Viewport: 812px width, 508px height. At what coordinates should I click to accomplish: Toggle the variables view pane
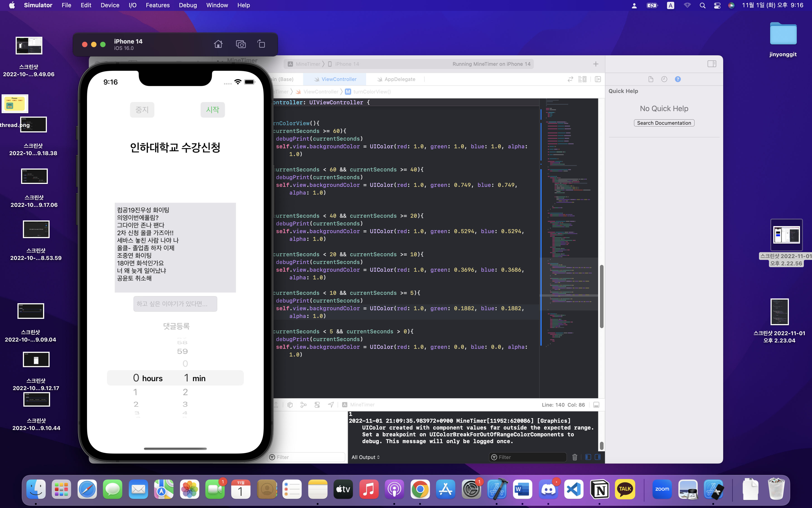point(588,457)
